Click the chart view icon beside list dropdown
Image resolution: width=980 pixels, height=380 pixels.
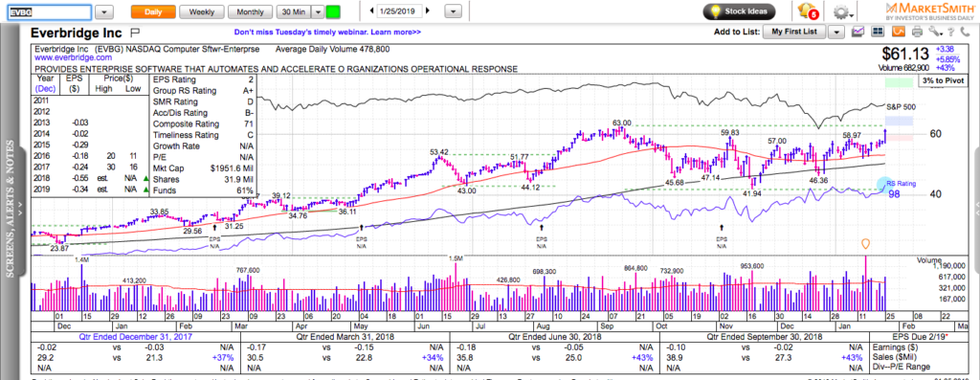pos(858,32)
